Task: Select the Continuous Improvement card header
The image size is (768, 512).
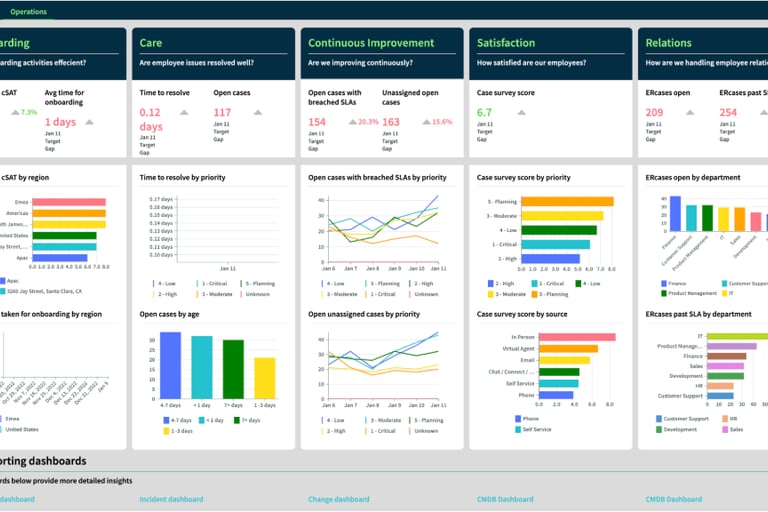Action: [x=371, y=43]
